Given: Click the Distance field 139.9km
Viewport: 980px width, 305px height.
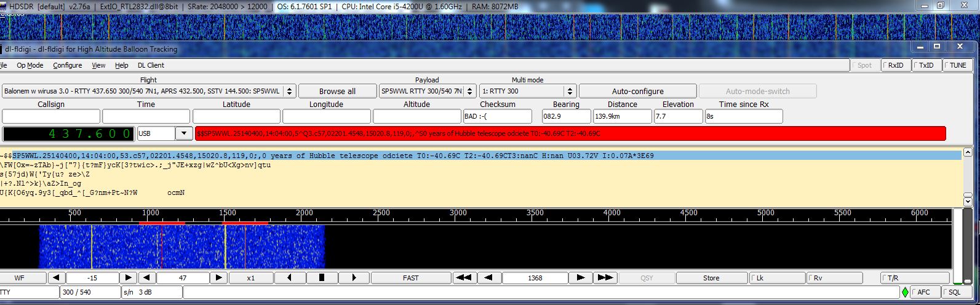Looking at the screenshot, I should pyautogui.click(x=622, y=116).
